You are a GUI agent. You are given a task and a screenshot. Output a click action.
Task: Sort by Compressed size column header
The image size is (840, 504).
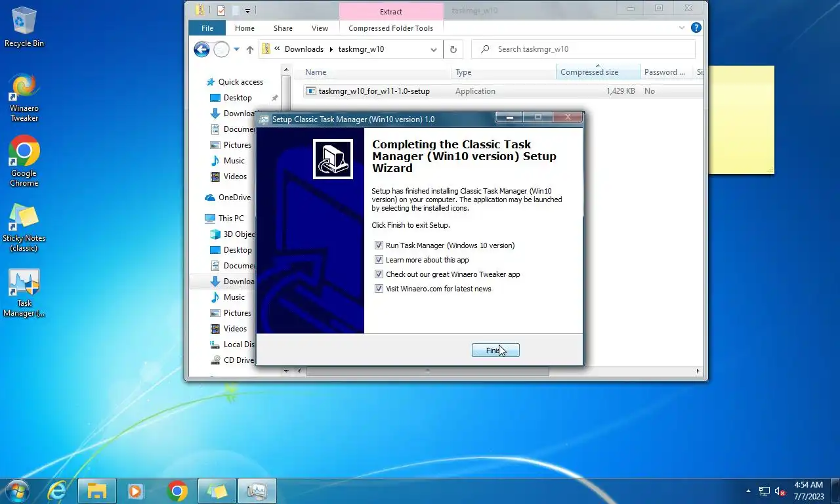tap(598, 72)
